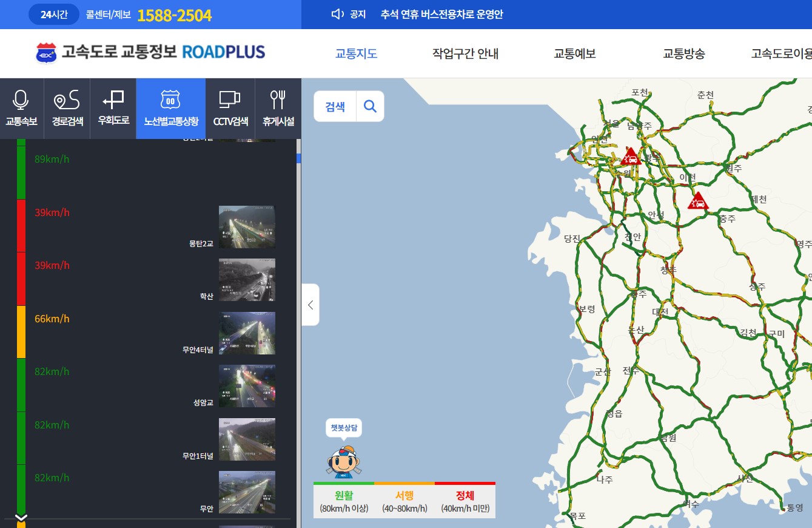This screenshot has height=528, width=812.
Task: Open the 무안1터널 CCTV thumbnail
Action: [247, 439]
